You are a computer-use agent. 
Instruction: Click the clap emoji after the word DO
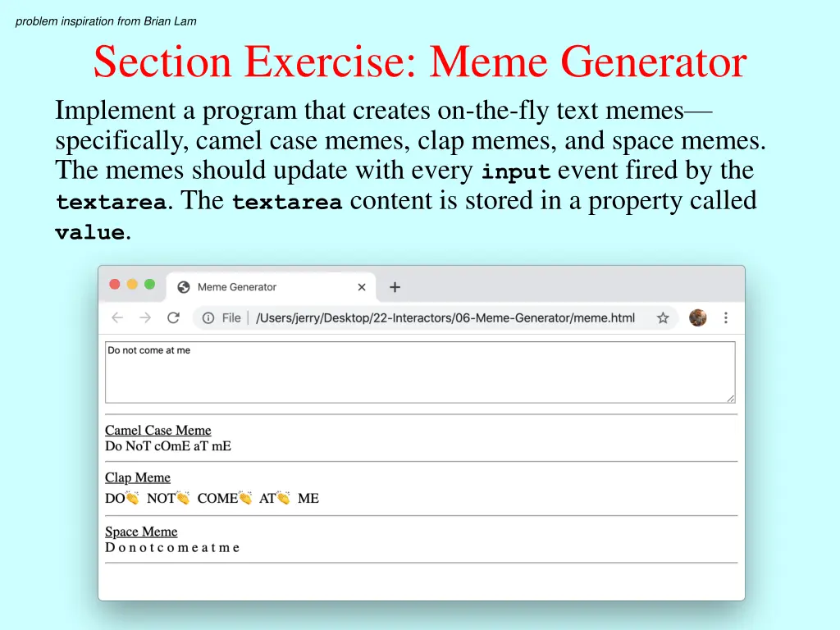point(132,498)
